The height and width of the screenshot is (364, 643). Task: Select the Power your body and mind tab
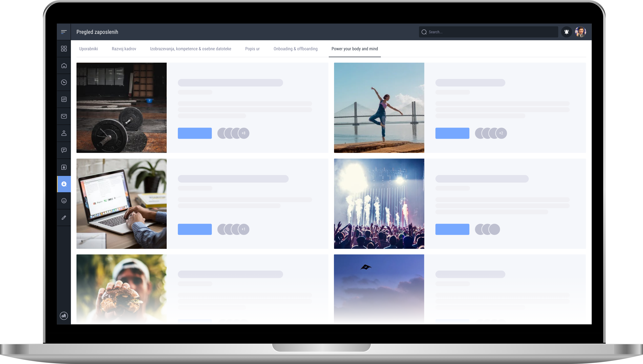coord(355,49)
